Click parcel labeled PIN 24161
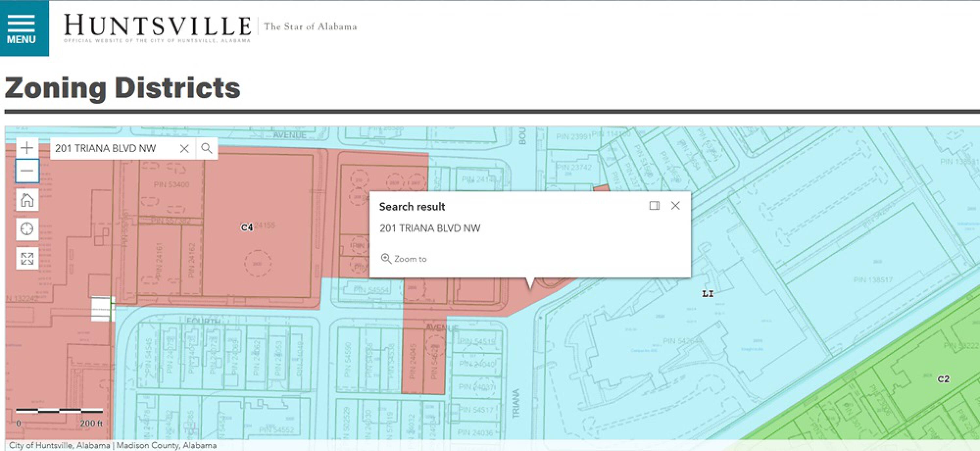Image resolution: width=980 pixels, height=451 pixels. [159, 260]
